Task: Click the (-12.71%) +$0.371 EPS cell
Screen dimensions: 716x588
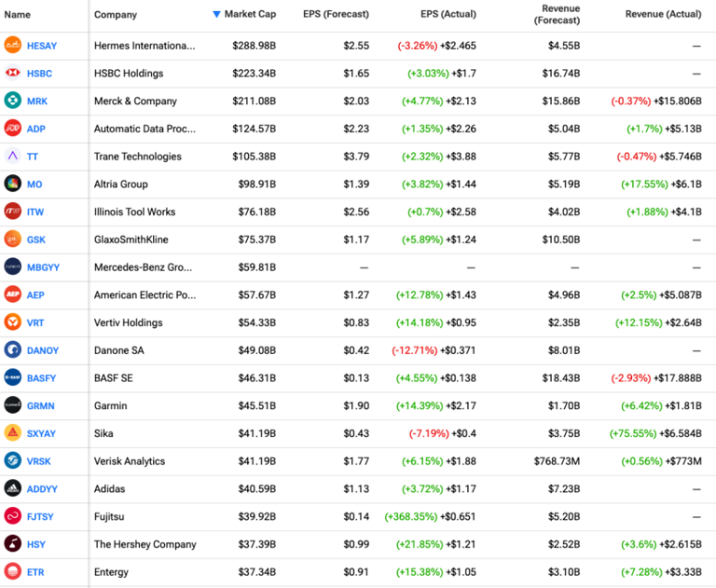Action: pos(434,350)
